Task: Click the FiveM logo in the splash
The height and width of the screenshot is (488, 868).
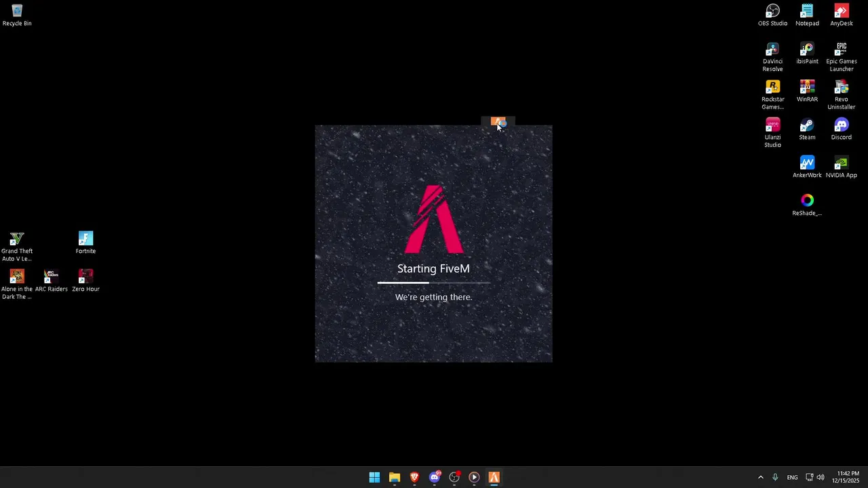Action: pyautogui.click(x=433, y=219)
